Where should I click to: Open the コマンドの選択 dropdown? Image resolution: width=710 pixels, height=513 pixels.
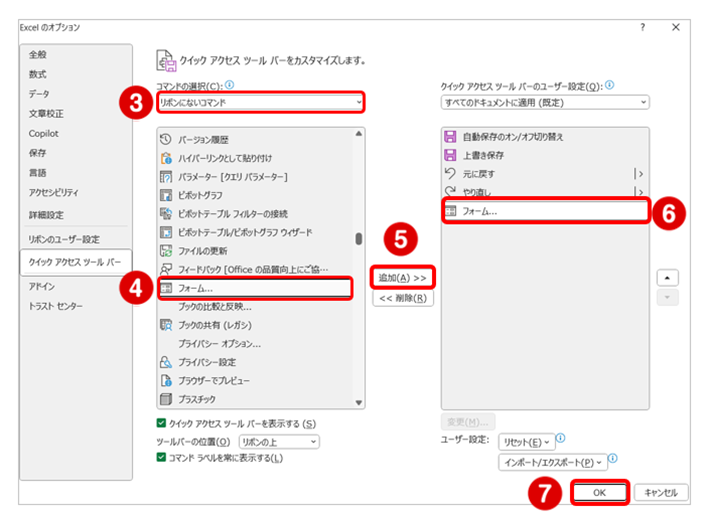coord(261,102)
